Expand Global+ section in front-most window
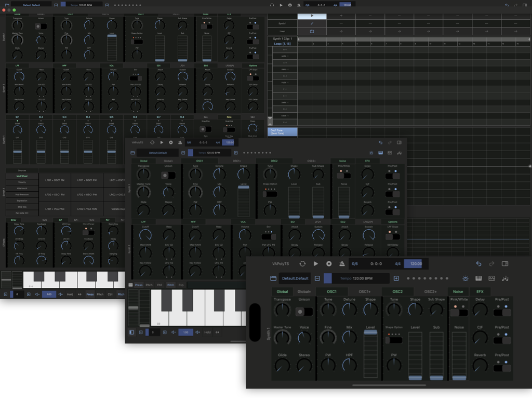Viewport: 532px width, 399px height. 304,292
